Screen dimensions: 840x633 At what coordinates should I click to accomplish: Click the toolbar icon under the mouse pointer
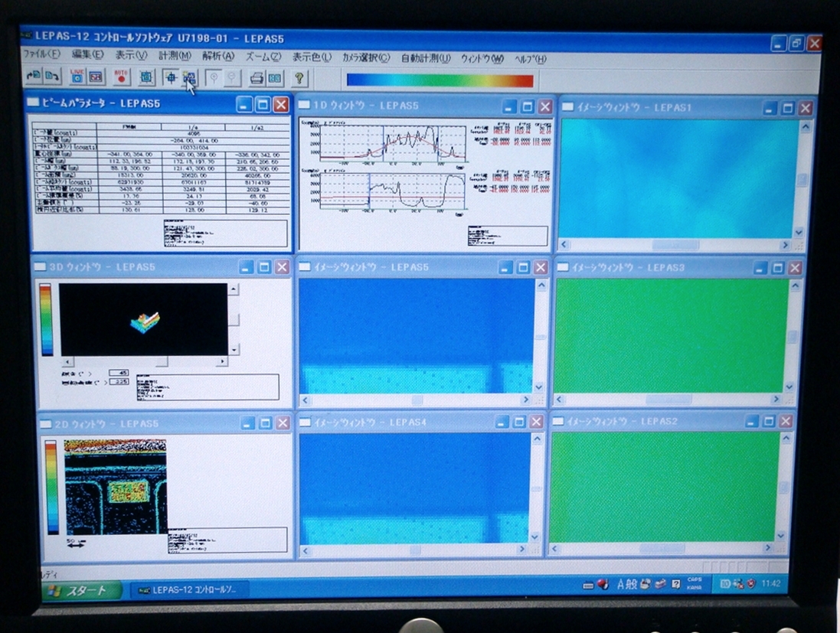tap(189, 78)
